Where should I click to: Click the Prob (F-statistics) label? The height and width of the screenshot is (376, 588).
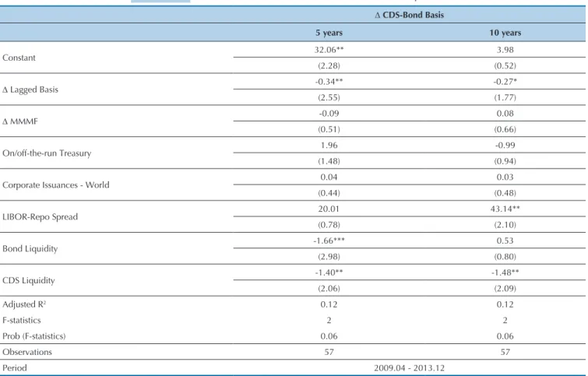33,336
